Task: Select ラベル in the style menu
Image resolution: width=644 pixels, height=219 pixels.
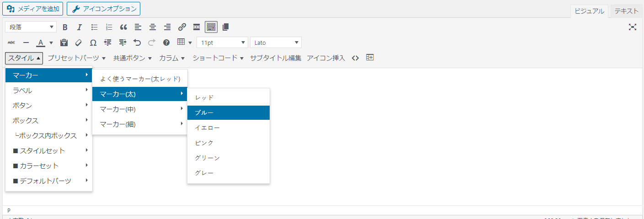Action: tap(49, 91)
